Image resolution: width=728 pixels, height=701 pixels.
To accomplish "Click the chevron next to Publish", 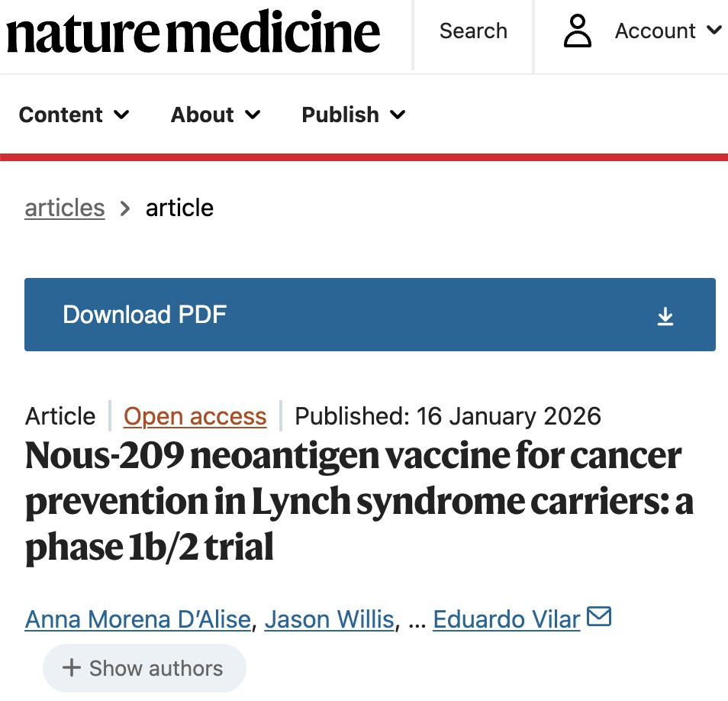I will (x=398, y=115).
